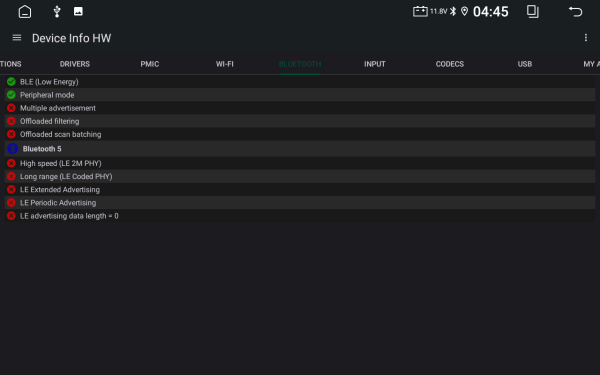Go back using the return arrow
Viewport: 600px width, 375px height.
click(575, 11)
